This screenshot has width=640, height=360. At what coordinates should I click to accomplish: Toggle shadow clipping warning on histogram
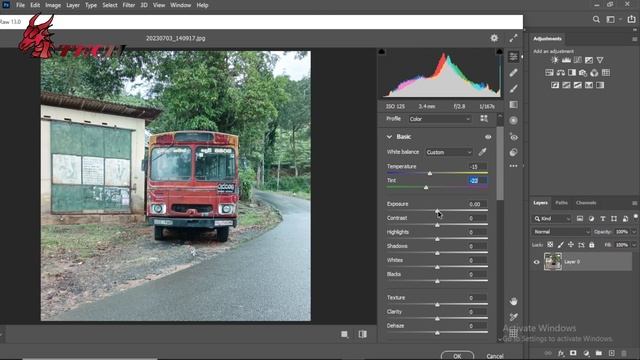point(382,51)
